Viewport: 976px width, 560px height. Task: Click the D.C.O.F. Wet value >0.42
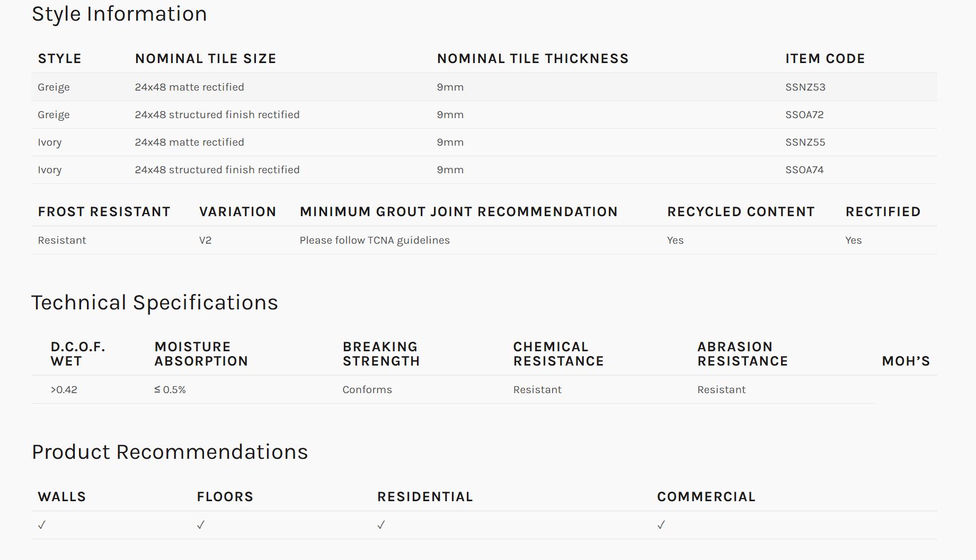tap(64, 389)
